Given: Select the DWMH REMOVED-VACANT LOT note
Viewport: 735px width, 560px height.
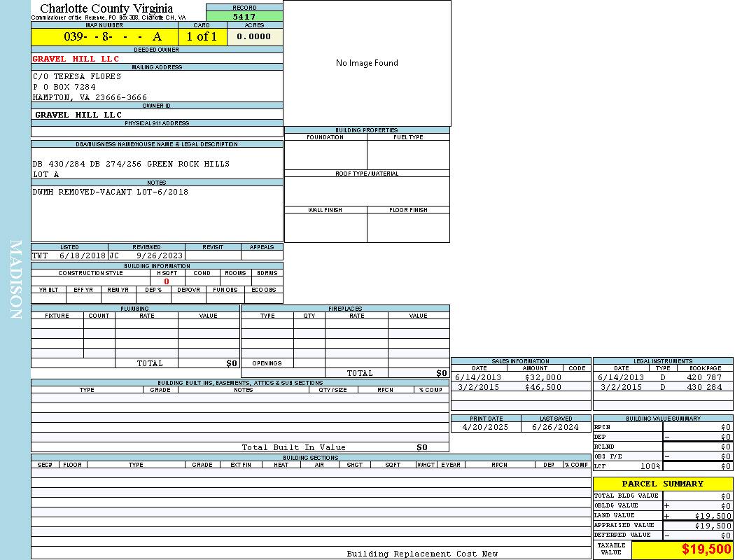Looking at the screenshot, I should coord(110,192).
